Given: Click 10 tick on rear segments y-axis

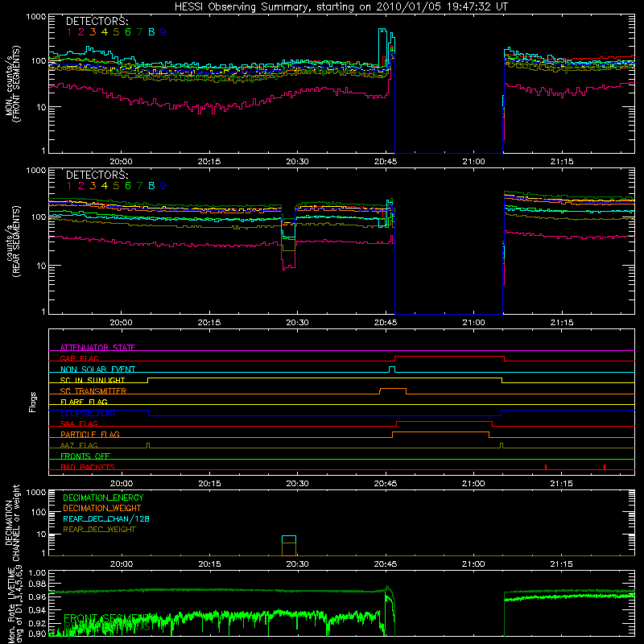Looking at the screenshot, I should (41, 266).
